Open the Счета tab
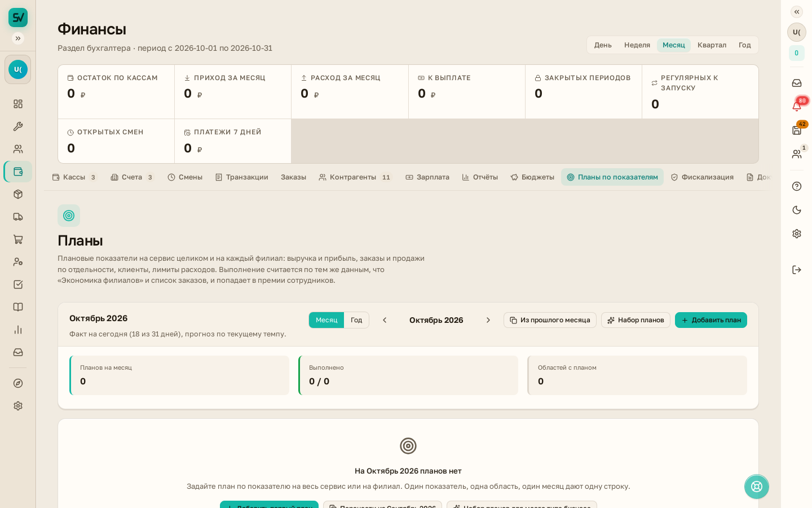 pyautogui.click(x=133, y=177)
